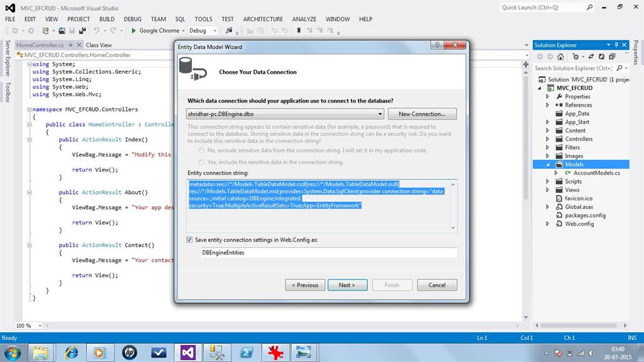Select 'Yes, include the sensitive data' radio button

tap(201, 162)
